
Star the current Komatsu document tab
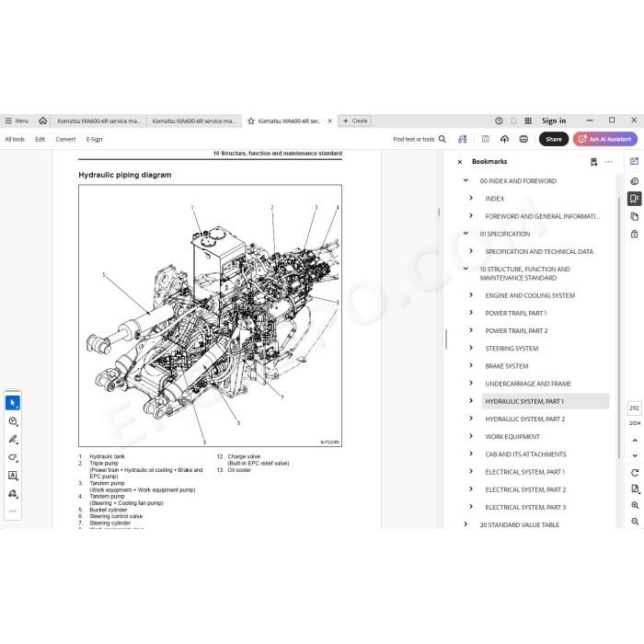[x=251, y=121]
